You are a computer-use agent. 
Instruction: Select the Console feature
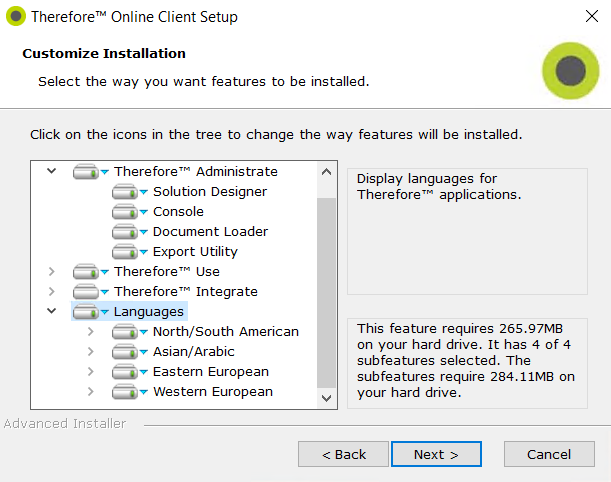178,212
